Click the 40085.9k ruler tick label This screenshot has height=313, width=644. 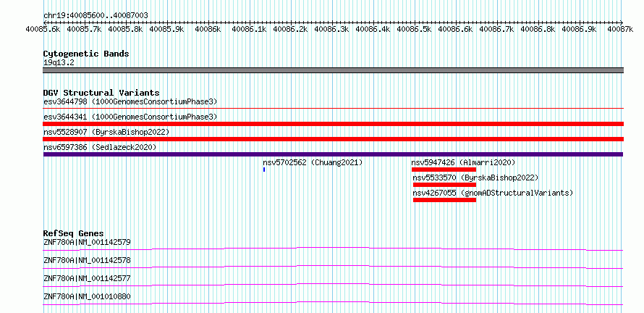[x=166, y=29]
